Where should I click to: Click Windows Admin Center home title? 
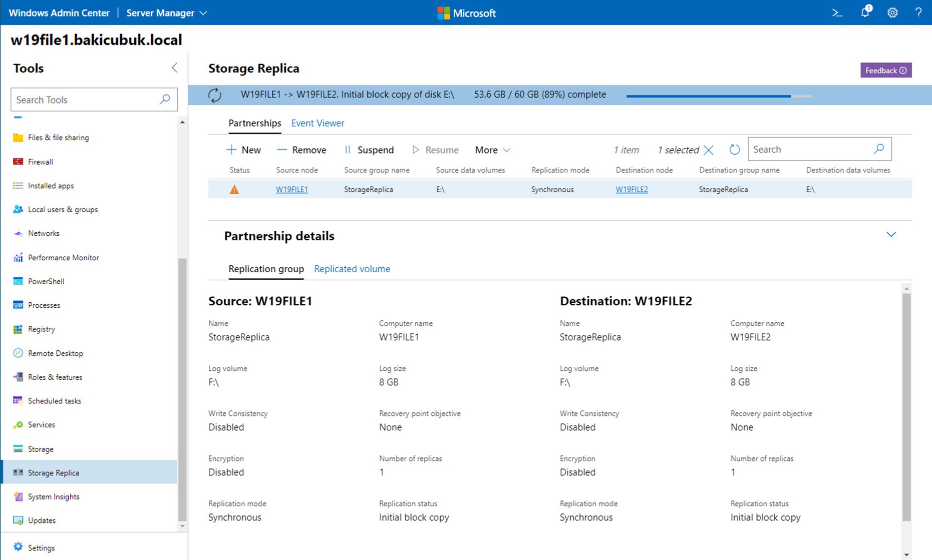(x=59, y=13)
